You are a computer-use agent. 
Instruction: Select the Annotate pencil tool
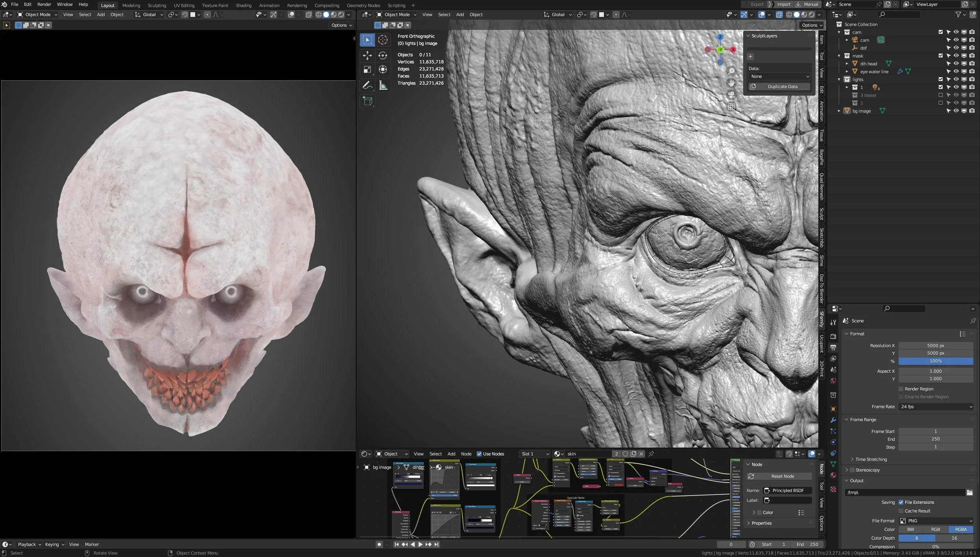367,85
